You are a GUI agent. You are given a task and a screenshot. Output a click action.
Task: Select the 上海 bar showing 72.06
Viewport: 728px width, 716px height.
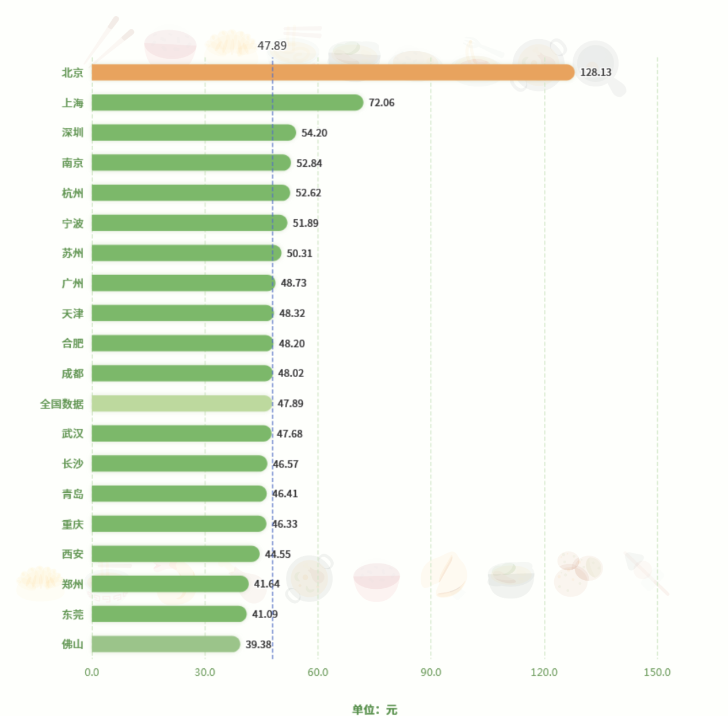pyautogui.click(x=227, y=102)
